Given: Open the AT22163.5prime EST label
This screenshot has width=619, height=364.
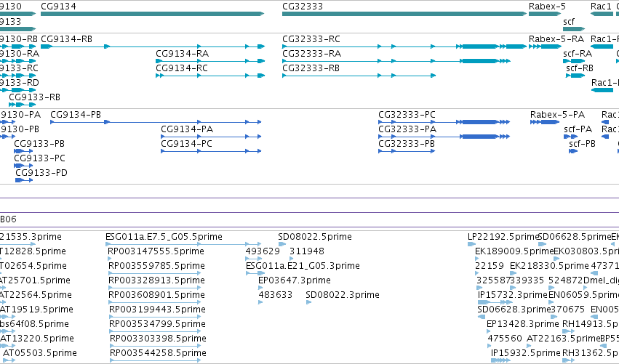Looking at the screenshot, I should click(563, 339).
